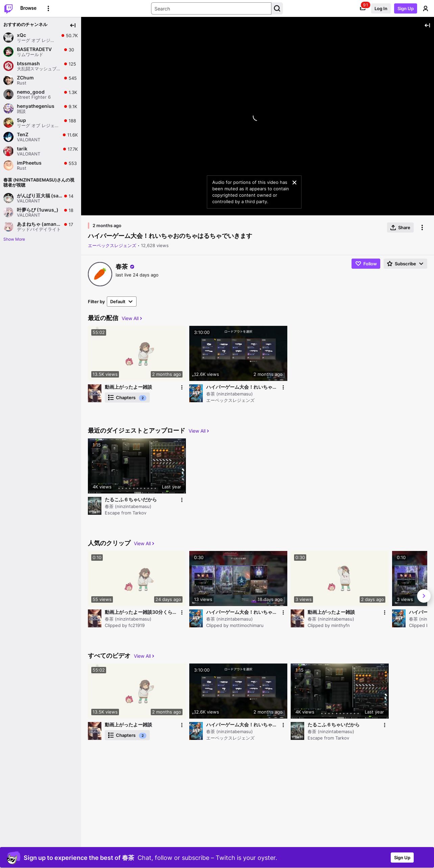Open the Browse tab
Image resolution: width=434 pixels, height=868 pixels.
click(28, 8)
